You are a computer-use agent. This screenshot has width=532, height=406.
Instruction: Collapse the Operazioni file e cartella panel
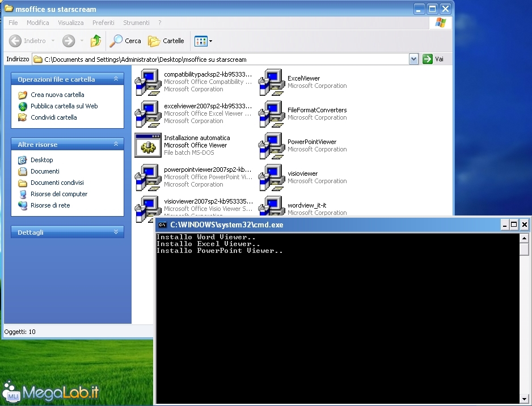tap(116, 79)
